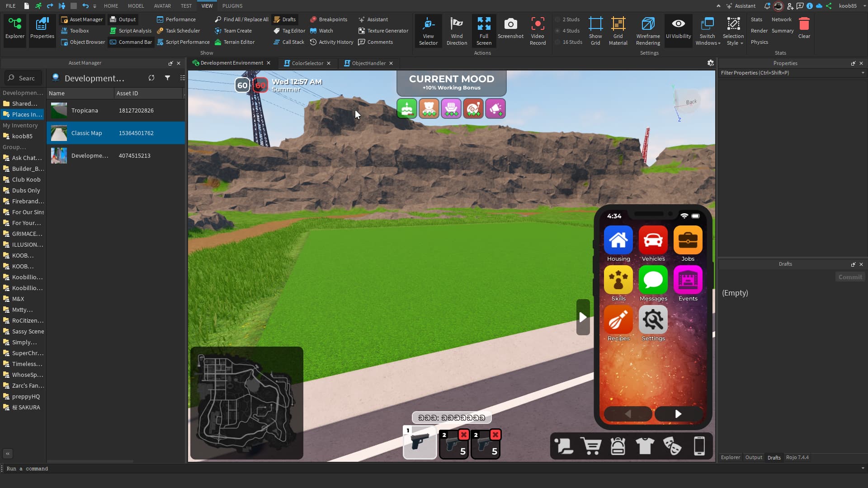868x488 pixels.
Task: Collapse the Asset Manager sidebar chevron
Action: click(x=8, y=453)
